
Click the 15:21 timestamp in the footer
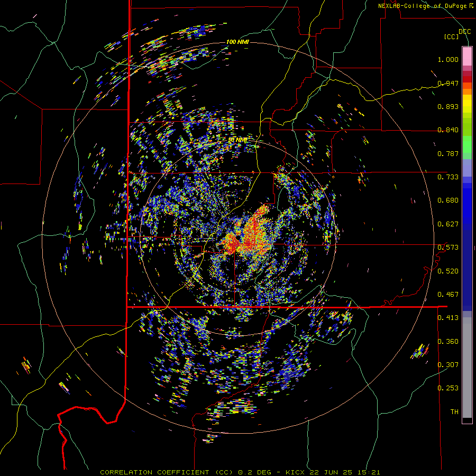tap(368, 472)
